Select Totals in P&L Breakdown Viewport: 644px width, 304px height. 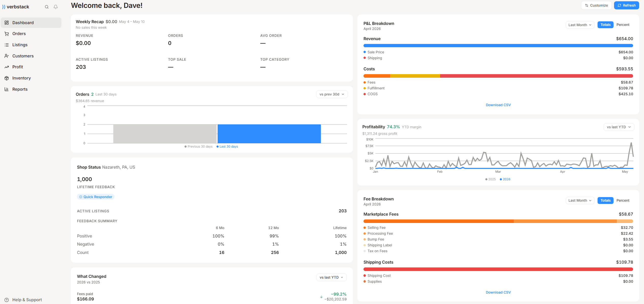pos(605,25)
